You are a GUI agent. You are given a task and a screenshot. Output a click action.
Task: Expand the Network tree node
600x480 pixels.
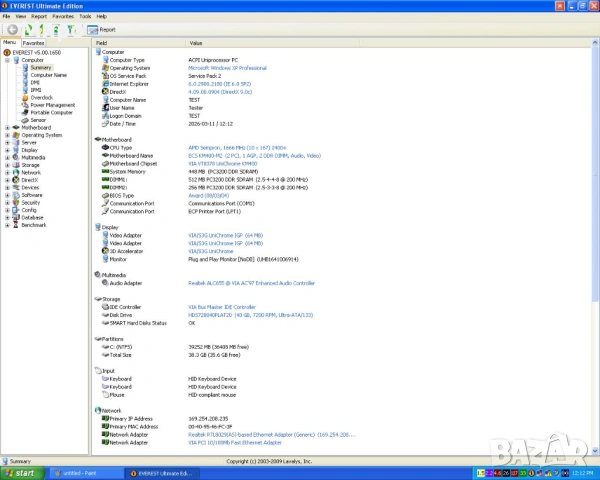click(x=7, y=172)
